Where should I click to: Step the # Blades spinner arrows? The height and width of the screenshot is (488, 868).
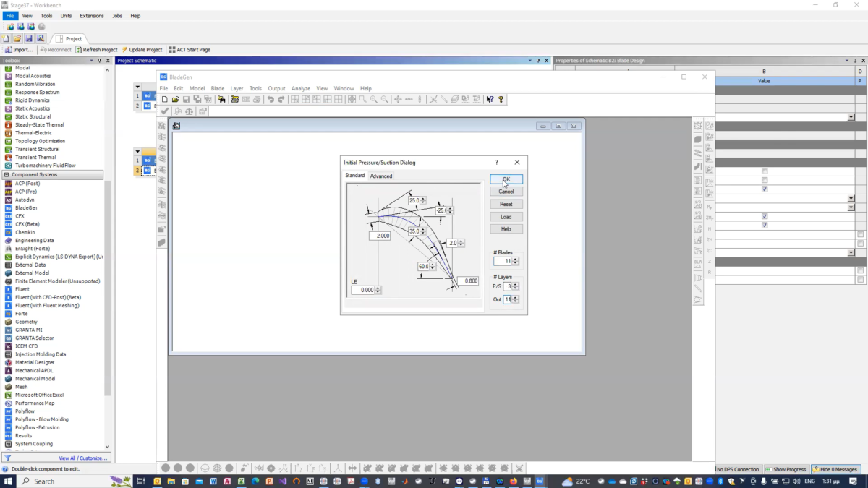[515, 261]
